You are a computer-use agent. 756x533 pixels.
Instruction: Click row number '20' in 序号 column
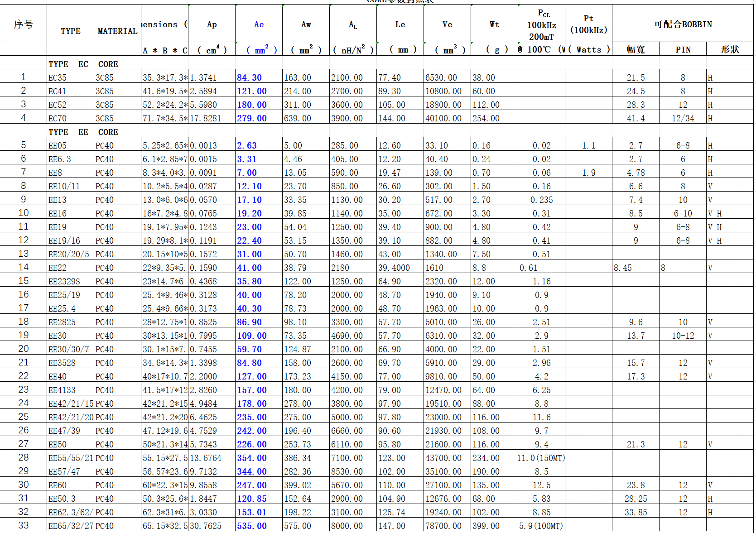tap(23, 349)
